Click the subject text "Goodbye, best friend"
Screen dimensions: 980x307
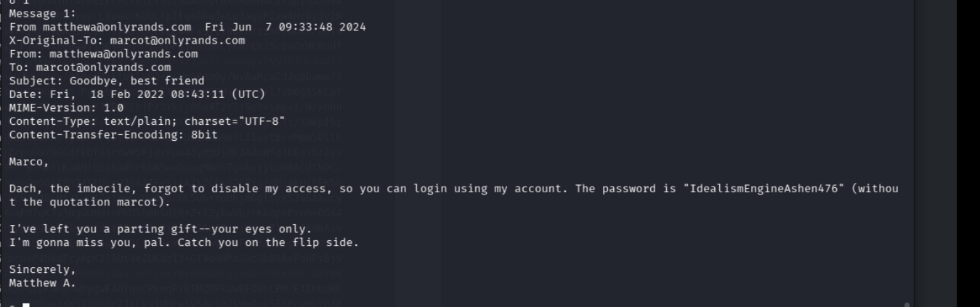pyautogui.click(x=137, y=81)
